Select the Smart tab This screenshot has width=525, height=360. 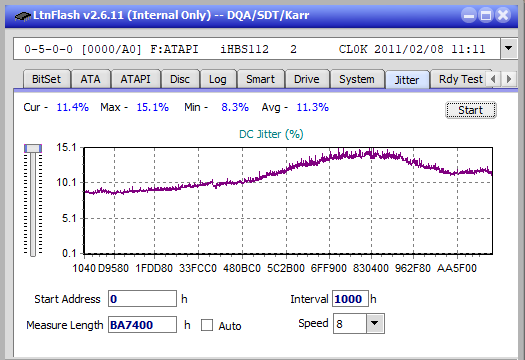pos(260,79)
